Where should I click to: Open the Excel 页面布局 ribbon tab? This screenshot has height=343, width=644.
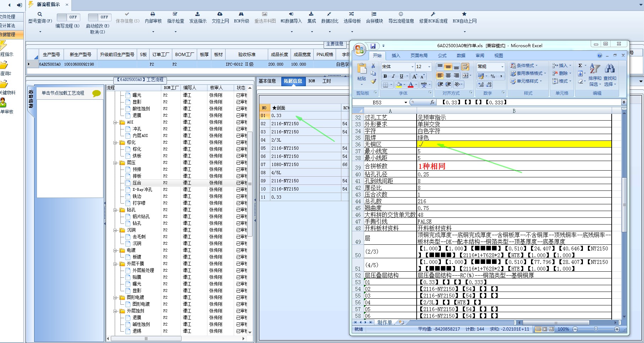tap(419, 56)
